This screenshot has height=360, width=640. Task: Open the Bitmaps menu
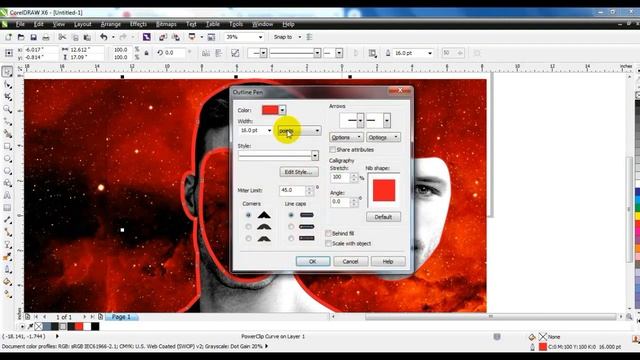pyautogui.click(x=166, y=24)
